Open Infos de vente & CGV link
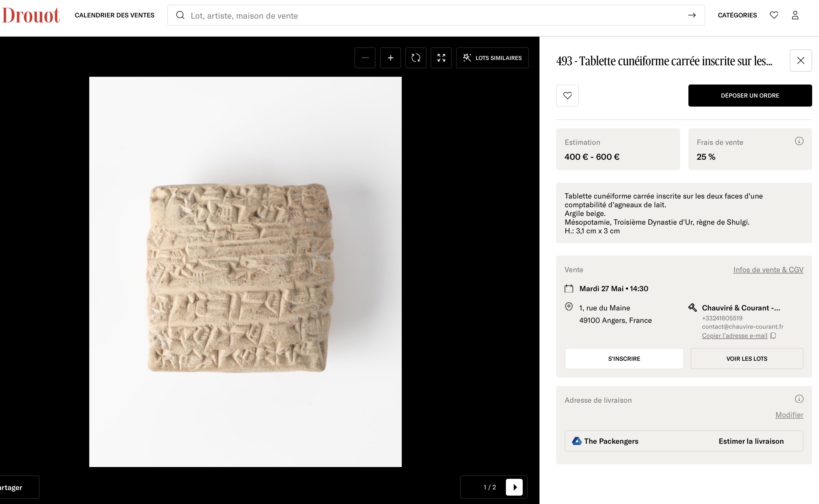This screenshot has width=819, height=504. [768, 270]
